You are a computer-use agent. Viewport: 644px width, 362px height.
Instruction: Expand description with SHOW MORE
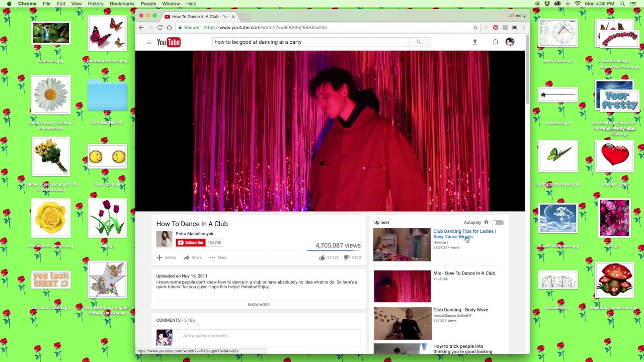point(259,305)
